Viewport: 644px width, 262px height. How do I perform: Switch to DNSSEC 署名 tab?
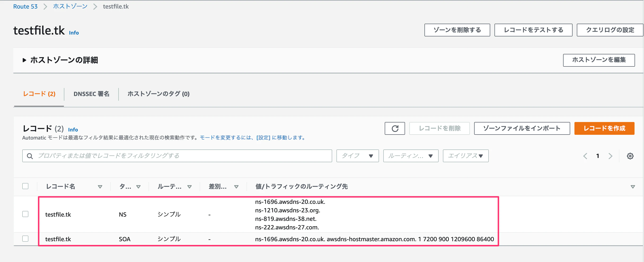click(x=91, y=94)
